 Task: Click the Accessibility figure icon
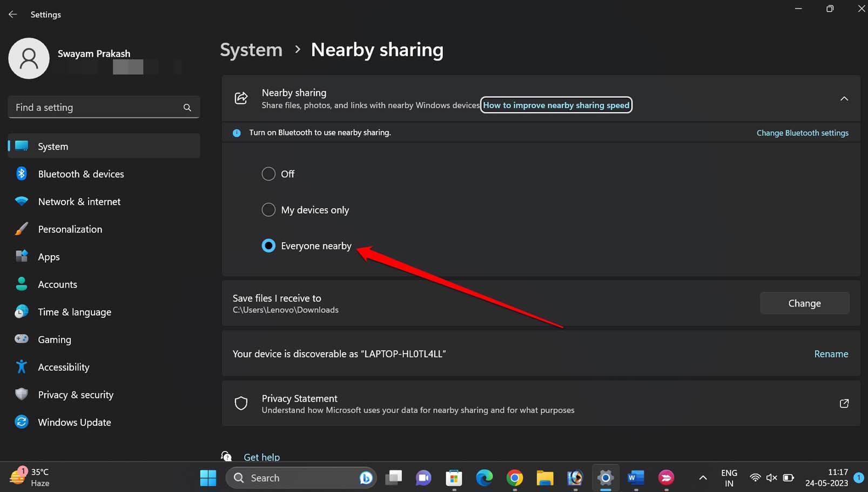click(22, 367)
